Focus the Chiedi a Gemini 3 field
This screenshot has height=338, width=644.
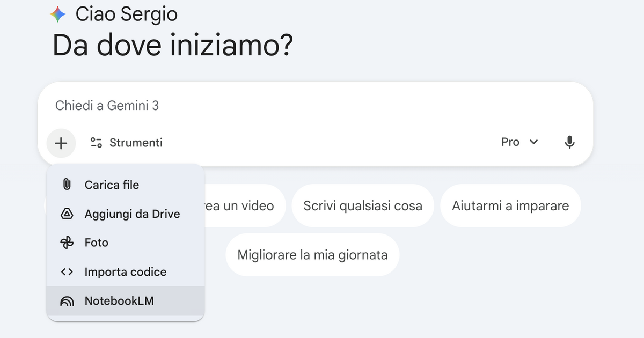pos(268,106)
